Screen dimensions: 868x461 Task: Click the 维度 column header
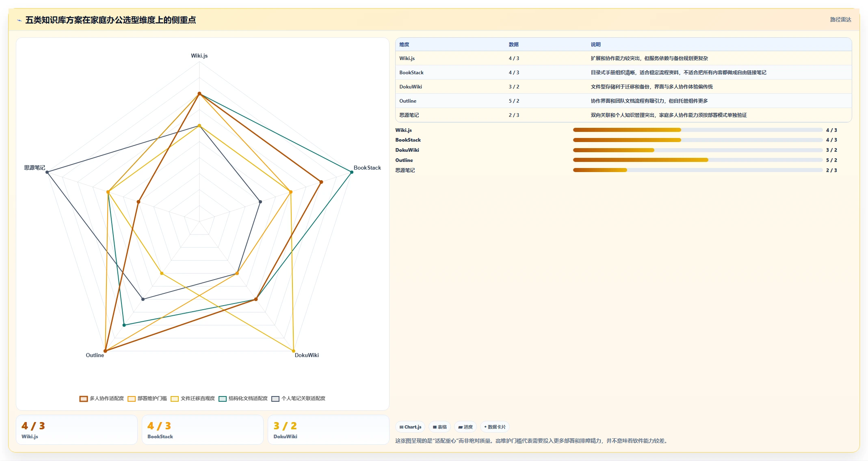pyautogui.click(x=404, y=45)
